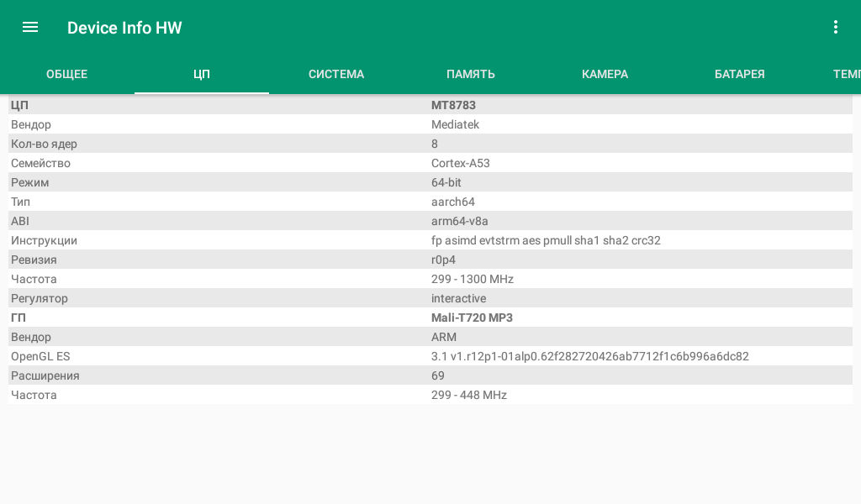Select the OpenGL ES row label
This screenshot has width=861, height=504.
point(40,356)
